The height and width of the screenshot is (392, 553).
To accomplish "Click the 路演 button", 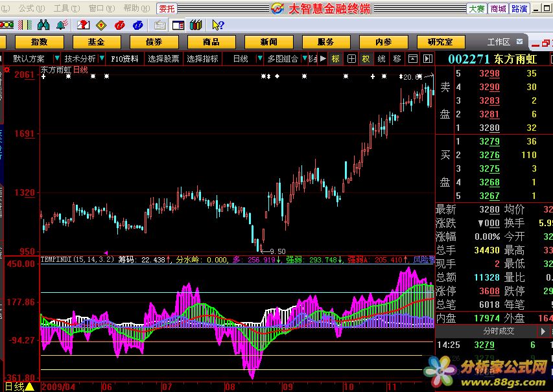I will point(519,8).
